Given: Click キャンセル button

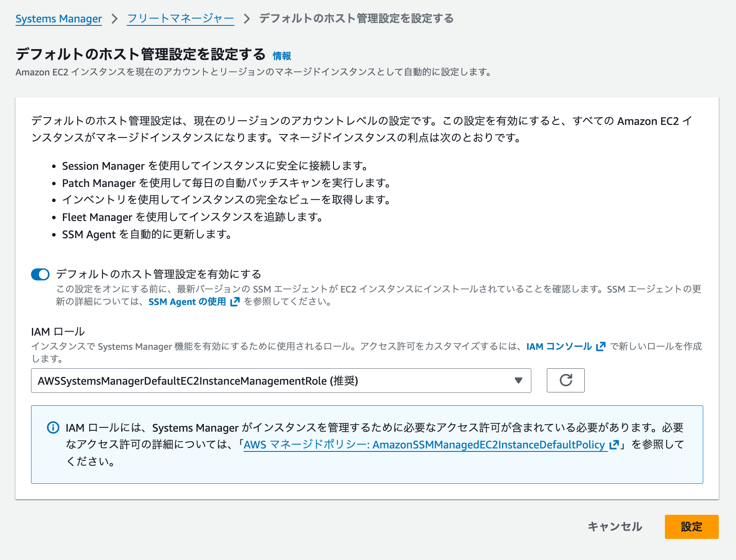Looking at the screenshot, I should point(615,527).
